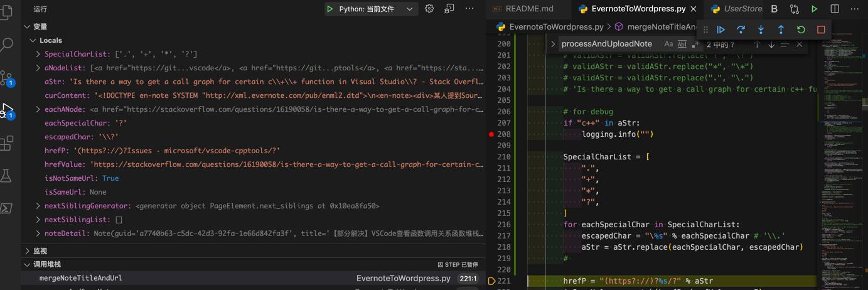Toggle the breakpoint on line 208
This screenshot has width=868, height=290.
click(491, 134)
